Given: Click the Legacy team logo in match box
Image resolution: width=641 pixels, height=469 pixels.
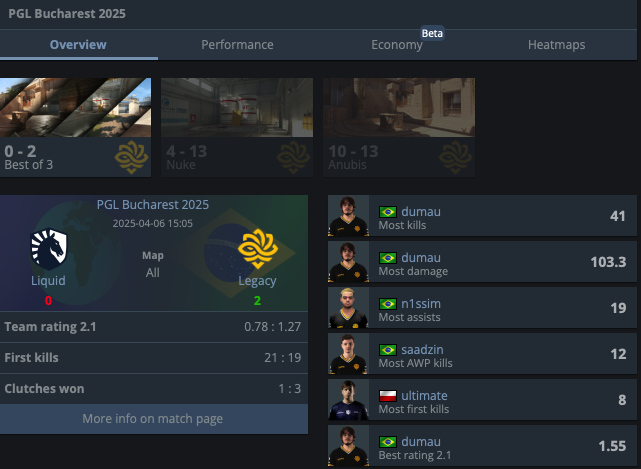Looking at the screenshot, I should (x=258, y=249).
